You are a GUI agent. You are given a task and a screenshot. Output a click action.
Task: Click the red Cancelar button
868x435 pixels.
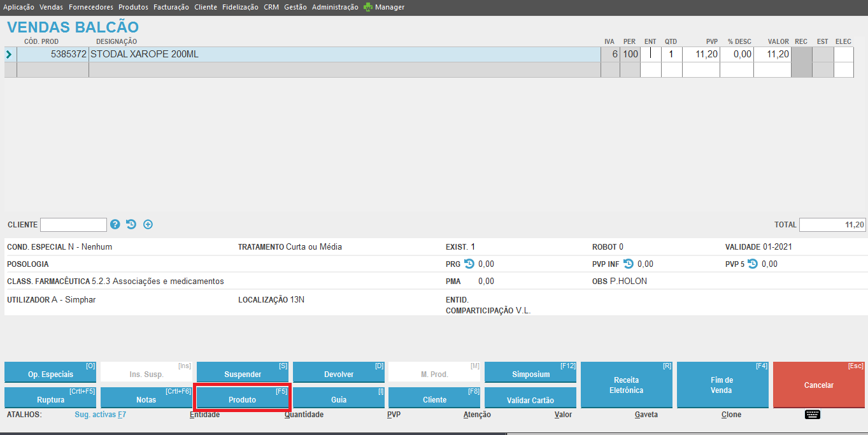coord(818,385)
